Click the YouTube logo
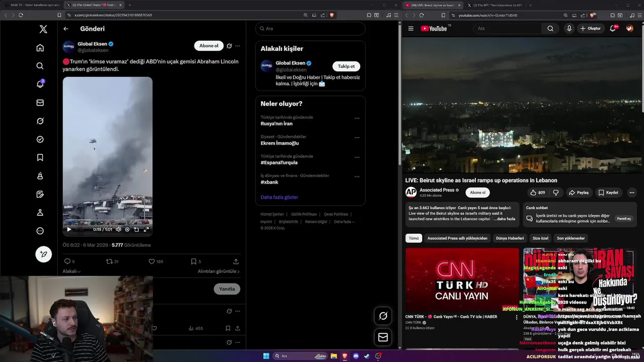 [x=434, y=29]
